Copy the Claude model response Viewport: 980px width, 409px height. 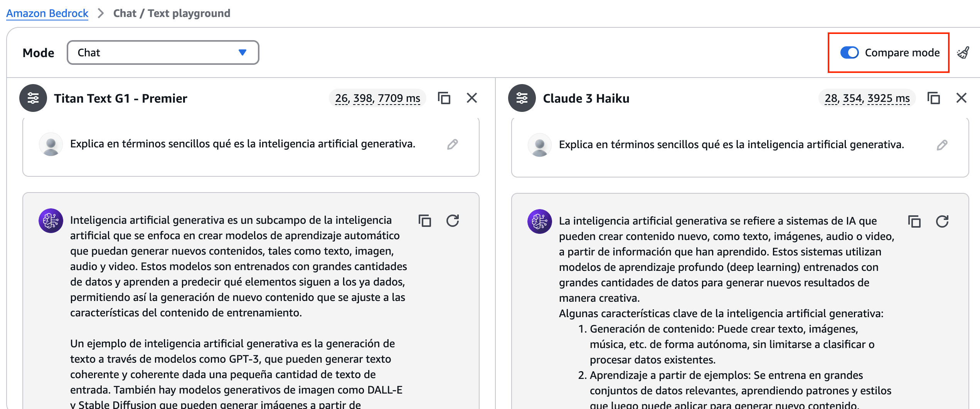click(x=914, y=221)
